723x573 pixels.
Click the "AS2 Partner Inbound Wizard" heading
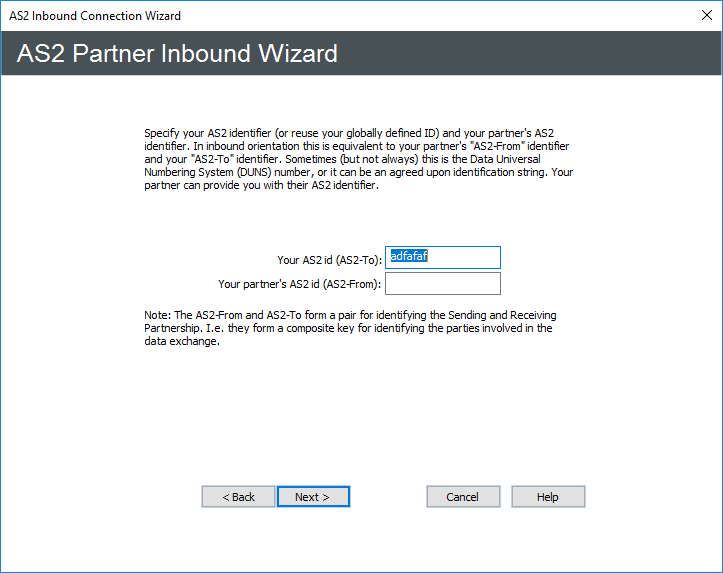pyautogui.click(x=177, y=53)
